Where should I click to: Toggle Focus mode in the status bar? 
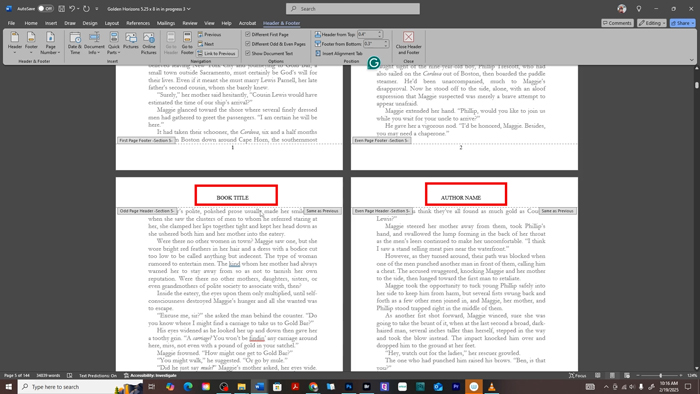coord(577,375)
